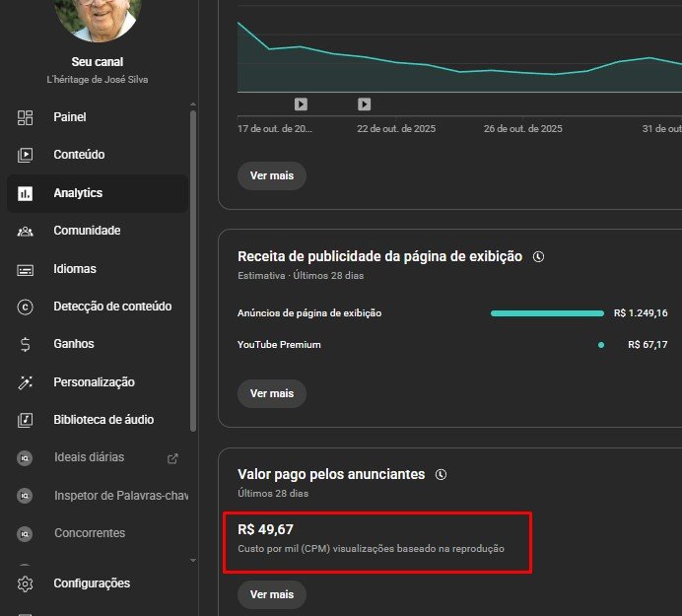Click date label 22 de out. de 2025

[x=396, y=129]
